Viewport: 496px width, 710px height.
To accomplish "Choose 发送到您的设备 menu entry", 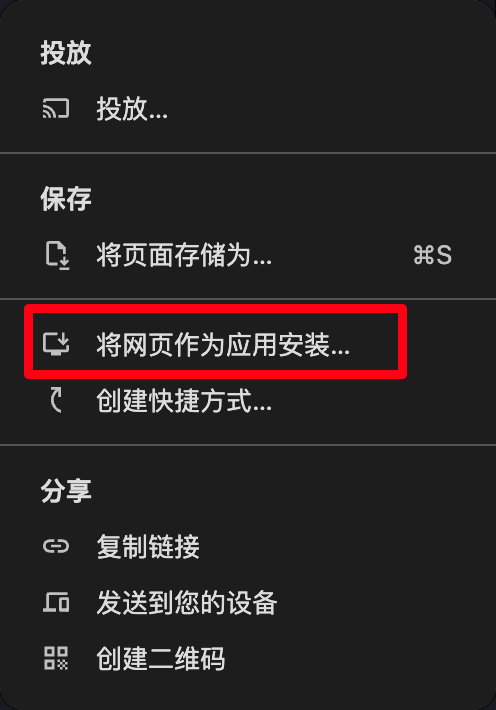I will coord(248,603).
